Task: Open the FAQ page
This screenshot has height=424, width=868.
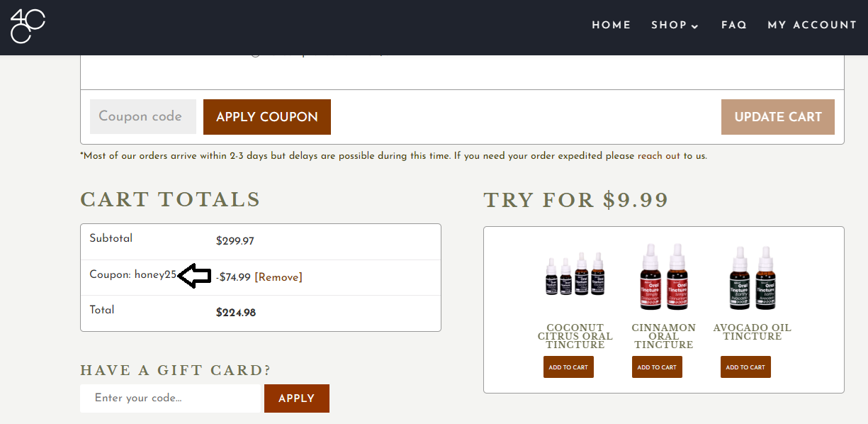Action: coord(734,26)
